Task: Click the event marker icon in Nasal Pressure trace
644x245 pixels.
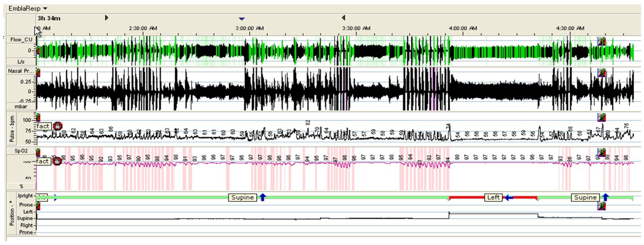Action: pyautogui.click(x=602, y=73)
